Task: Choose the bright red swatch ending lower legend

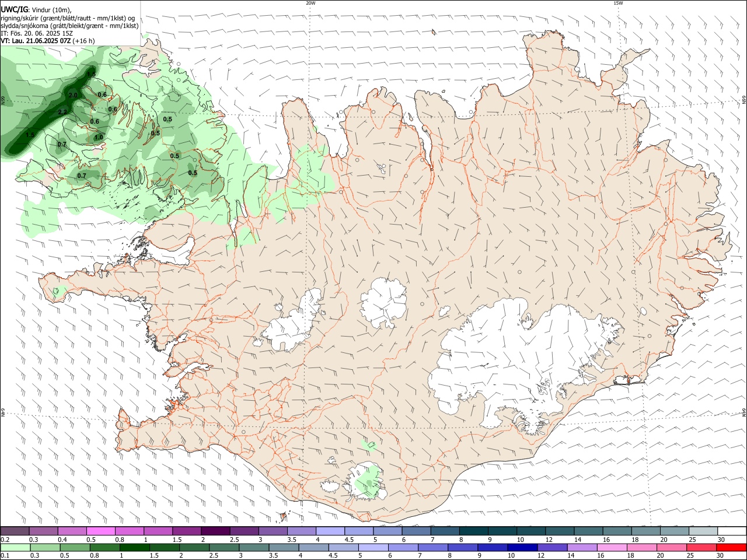Action: [x=731, y=548]
